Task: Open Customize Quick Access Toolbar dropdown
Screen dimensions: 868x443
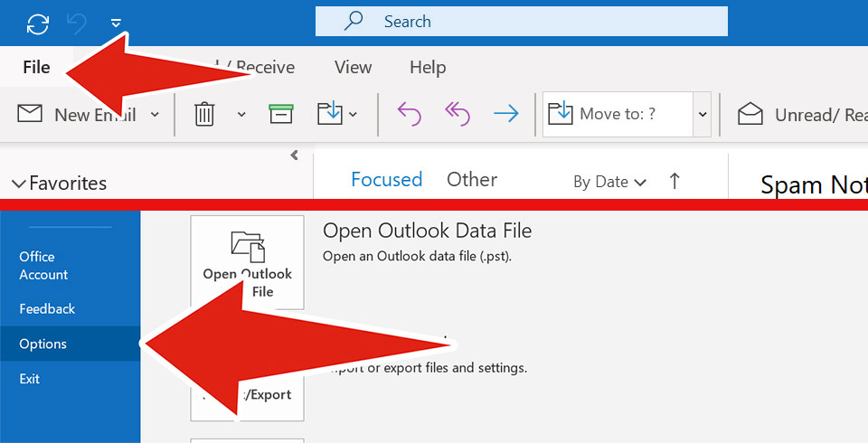Action: pos(116,23)
